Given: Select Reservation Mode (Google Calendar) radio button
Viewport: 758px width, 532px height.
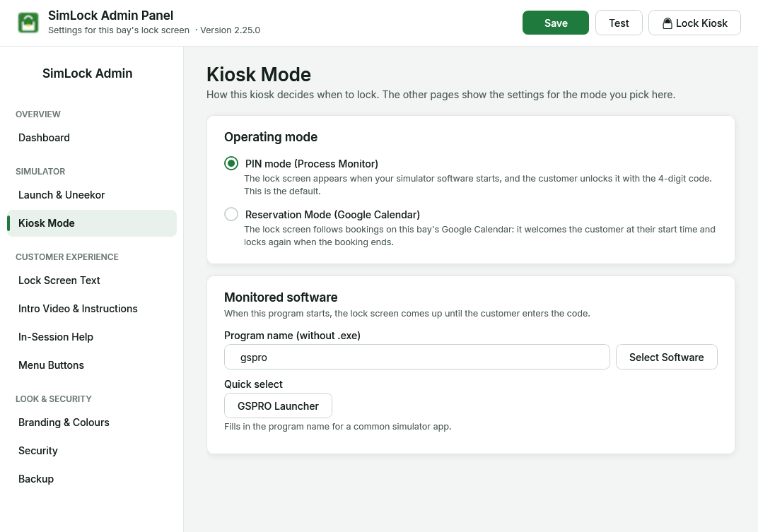Looking at the screenshot, I should [231, 214].
